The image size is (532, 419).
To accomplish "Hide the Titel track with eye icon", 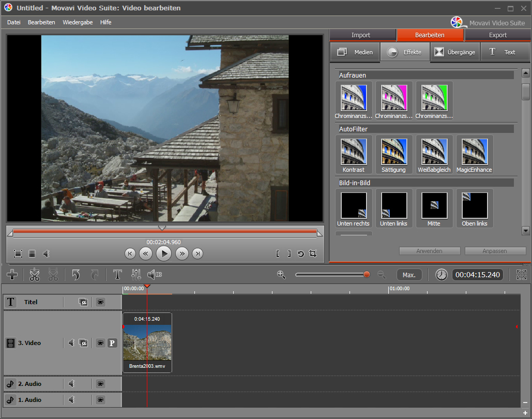I will [100, 302].
